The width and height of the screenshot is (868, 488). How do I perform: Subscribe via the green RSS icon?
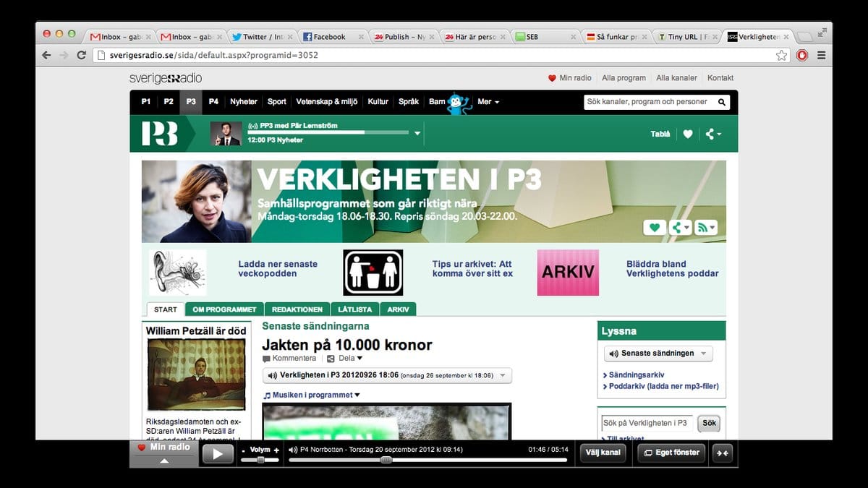tap(705, 227)
